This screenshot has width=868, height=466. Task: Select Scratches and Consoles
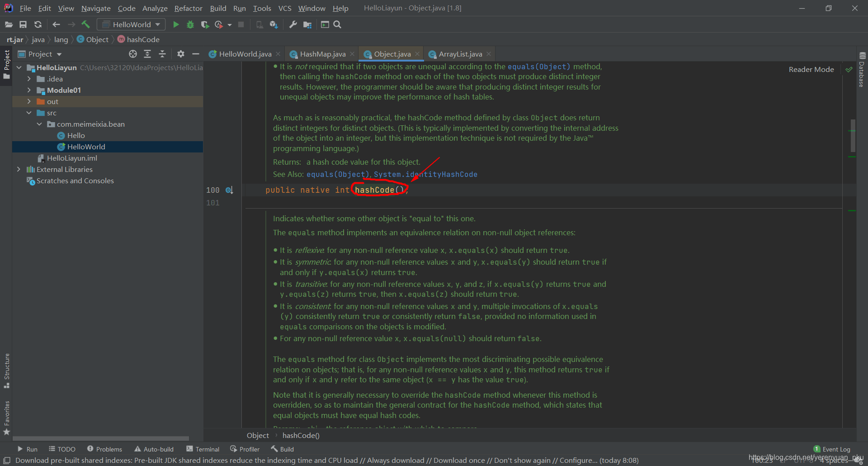75,181
